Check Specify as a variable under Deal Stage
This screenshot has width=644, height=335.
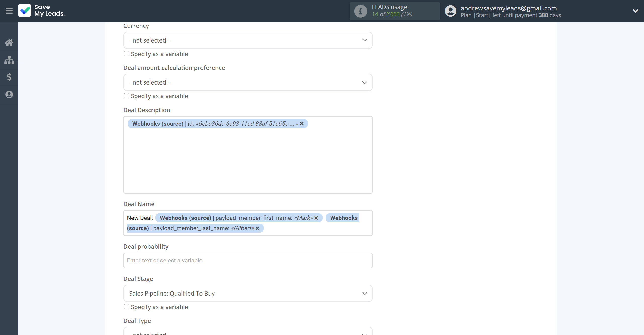(126, 307)
